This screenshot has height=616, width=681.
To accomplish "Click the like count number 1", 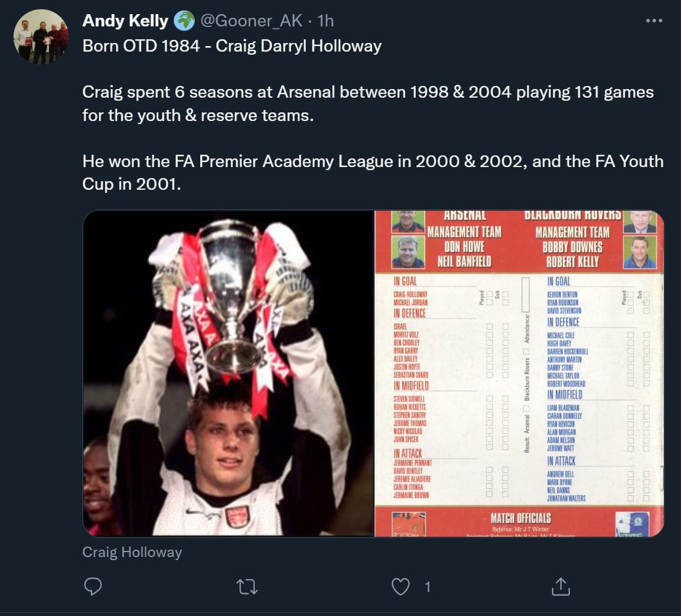I will [x=426, y=587].
